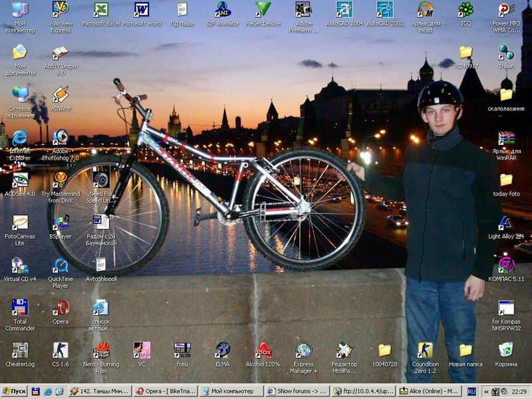Select the ACDSee 4.0 desktop icon
The image size is (532, 399).
pos(20,180)
